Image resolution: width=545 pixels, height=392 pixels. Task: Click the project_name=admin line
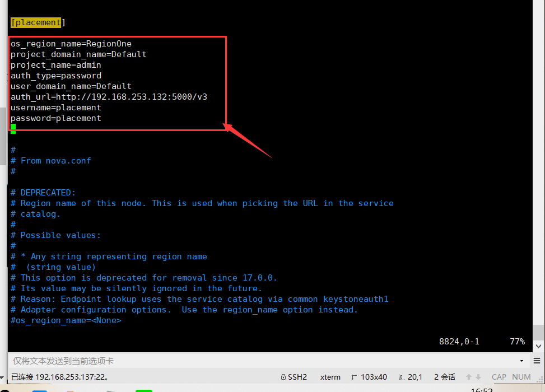point(55,65)
